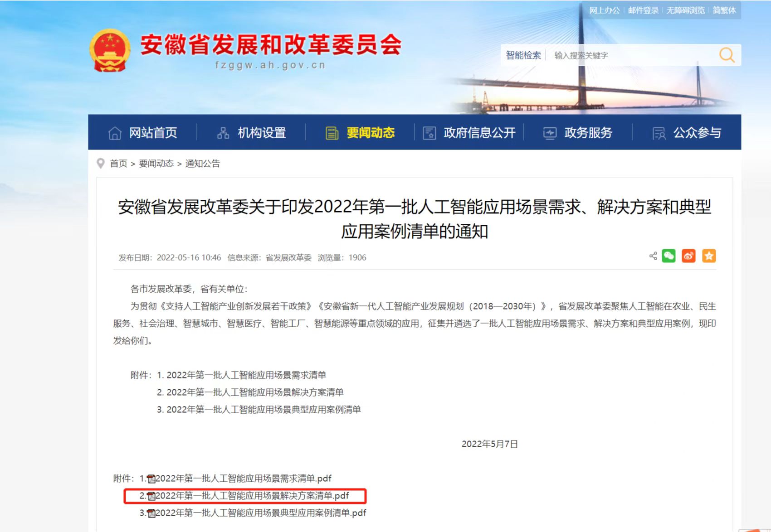The image size is (771, 532).
Task: Share article via WeChat icon
Action: click(669, 256)
